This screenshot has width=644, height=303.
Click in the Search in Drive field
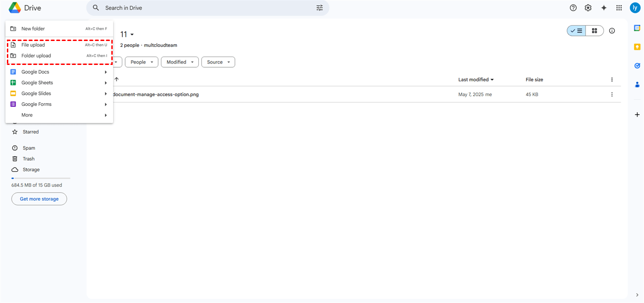coord(208,8)
